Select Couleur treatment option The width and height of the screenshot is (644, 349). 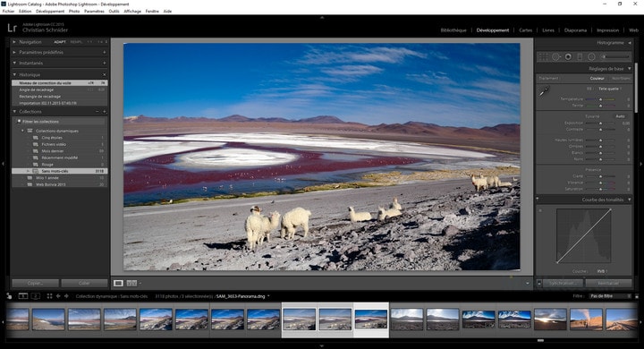[597, 78]
